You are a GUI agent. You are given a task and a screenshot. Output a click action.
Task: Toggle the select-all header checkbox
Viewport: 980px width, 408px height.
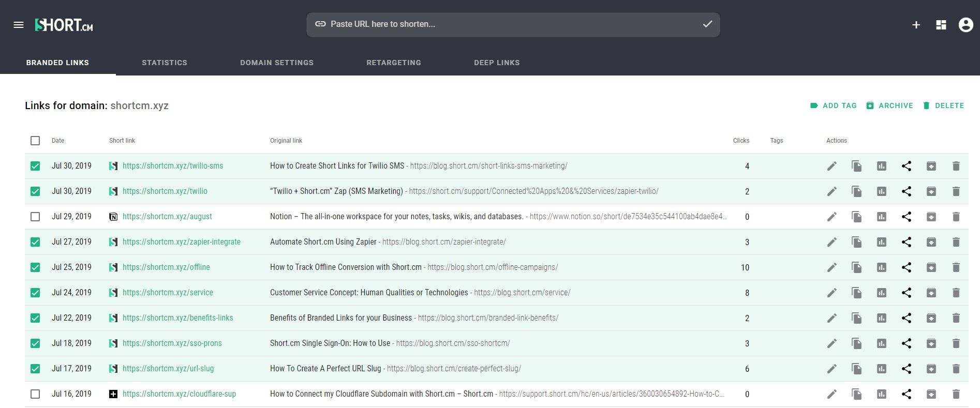click(35, 141)
